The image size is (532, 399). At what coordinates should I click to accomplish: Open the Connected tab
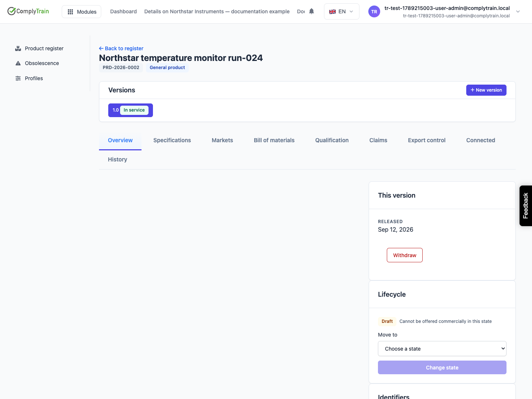(481, 140)
